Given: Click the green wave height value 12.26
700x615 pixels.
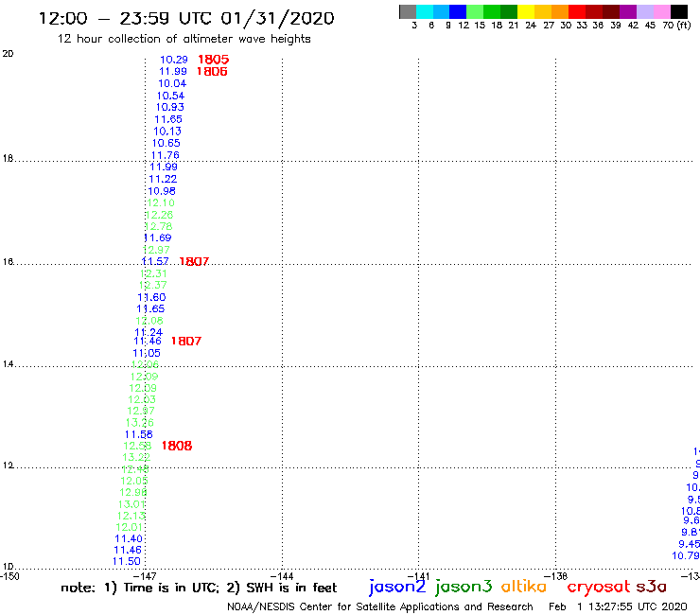Looking at the screenshot, I should point(159,215).
